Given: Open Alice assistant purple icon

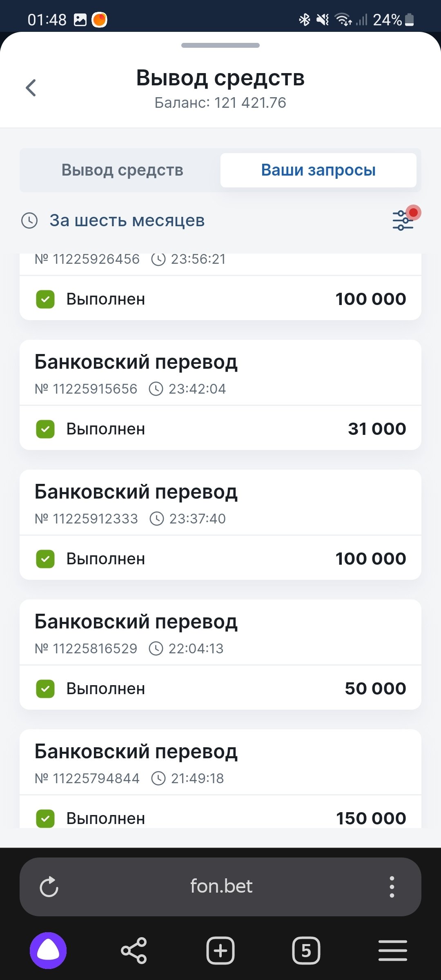Looking at the screenshot, I should tap(48, 950).
